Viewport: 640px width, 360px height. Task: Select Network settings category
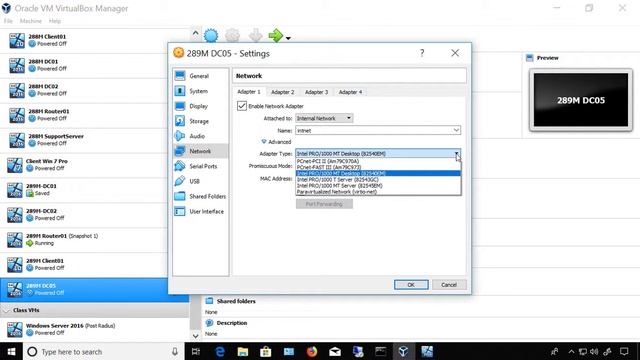(200, 151)
